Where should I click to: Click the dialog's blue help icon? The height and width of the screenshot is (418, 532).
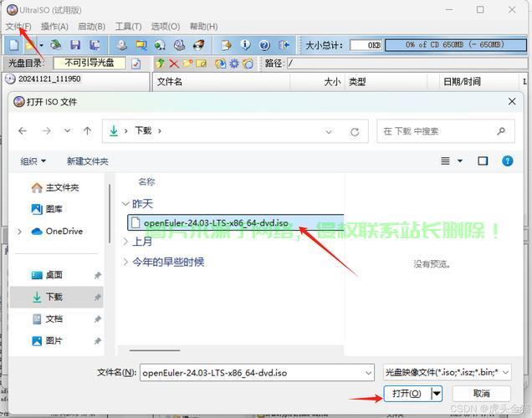508,161
